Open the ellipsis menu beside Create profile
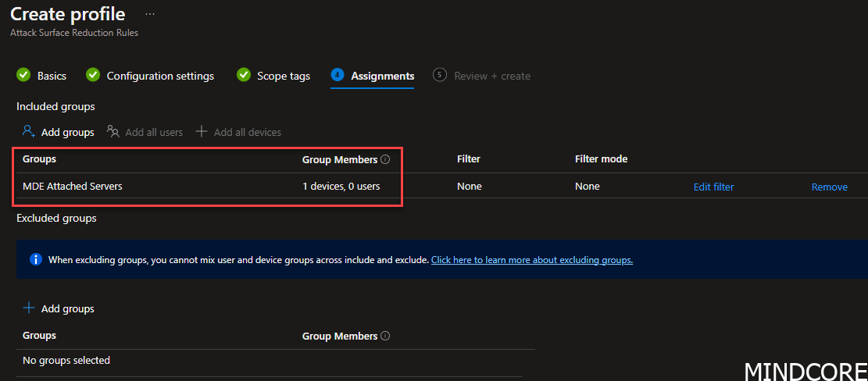Image resolution: width=868 pixels, height=381 pixels. point(150,14)
